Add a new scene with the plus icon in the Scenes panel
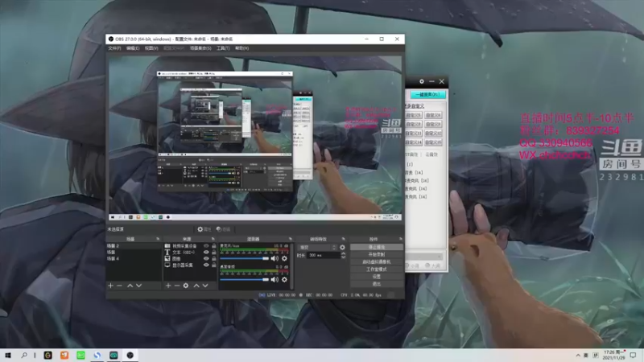644x362 pixels. pos(110,286)
